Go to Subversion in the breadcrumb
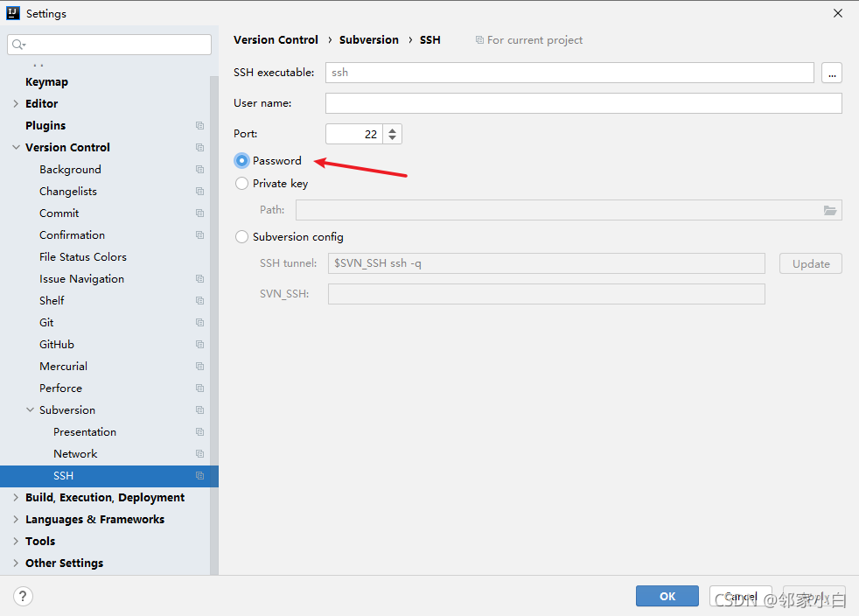The width and height of the screenshot is (859, 616). [368, 40]
